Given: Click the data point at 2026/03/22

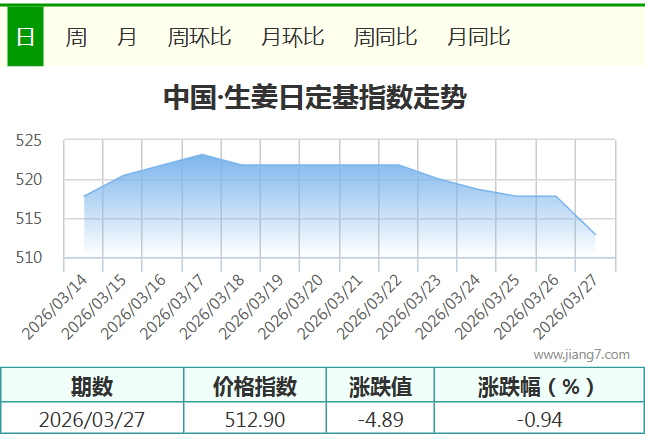Looking at the screenshot, I should tap(399, 165).
